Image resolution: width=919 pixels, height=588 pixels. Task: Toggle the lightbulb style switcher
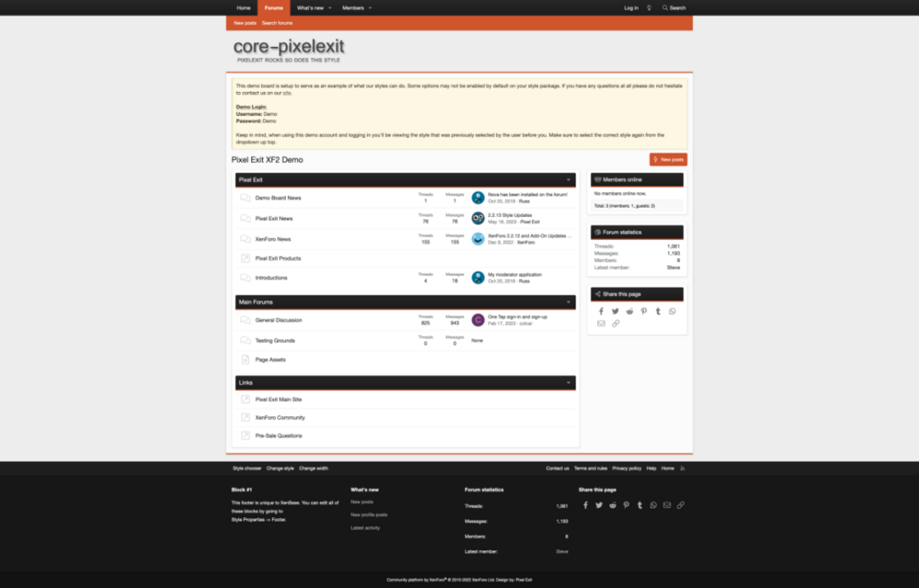coord(650,7)
